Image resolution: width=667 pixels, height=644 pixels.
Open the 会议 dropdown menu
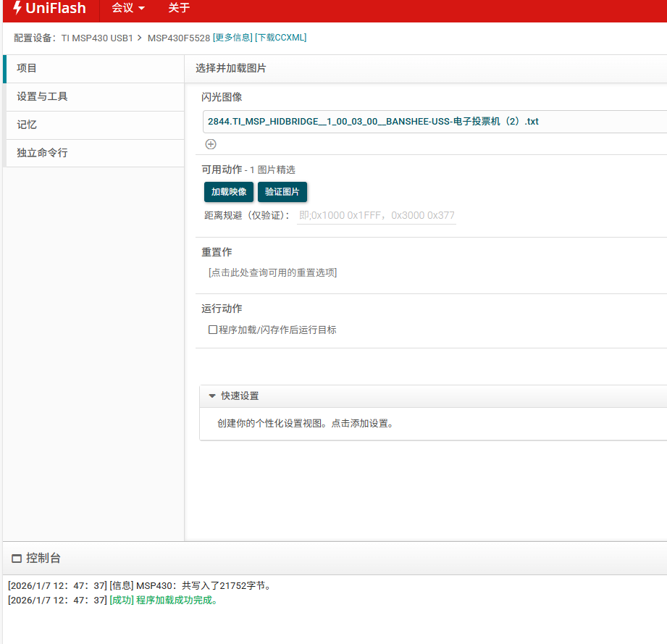pos(128,8)
